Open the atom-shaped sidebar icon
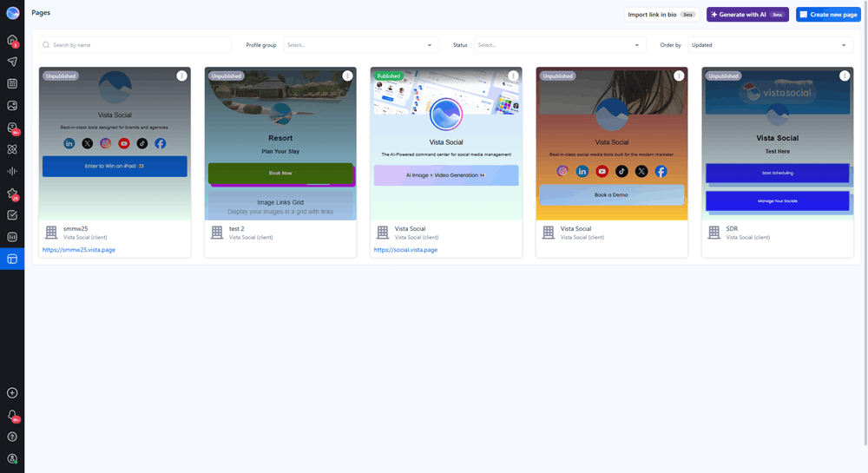The image size is (868, 473). [x=12, y=149]
